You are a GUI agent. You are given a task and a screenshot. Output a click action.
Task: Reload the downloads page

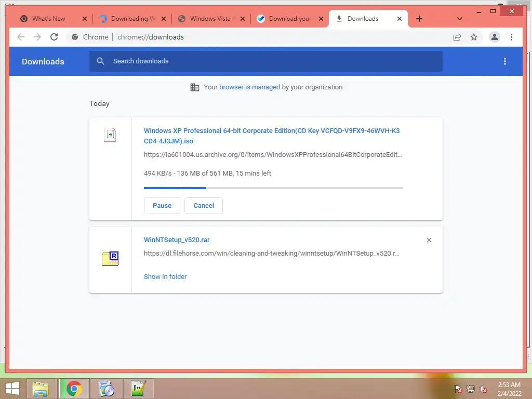[x=54, y=37]
